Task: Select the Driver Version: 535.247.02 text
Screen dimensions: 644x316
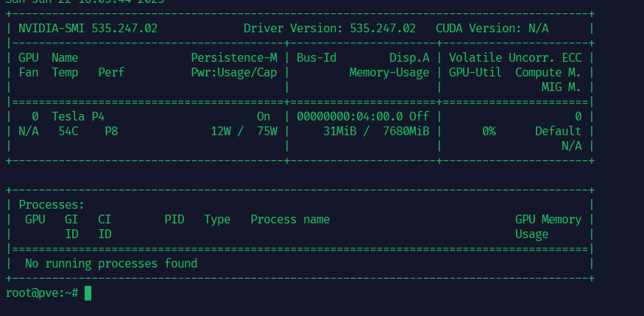Action: [x=330, y=28]
